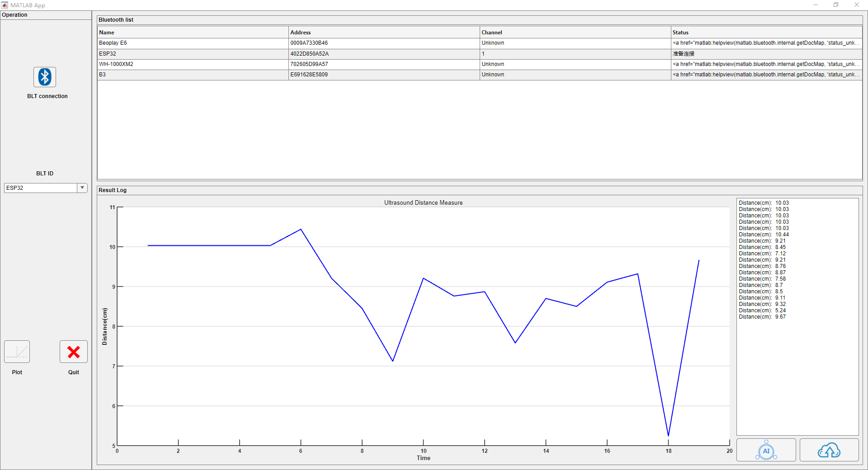Click the ESP32 address 4022D850A52A cell
This screenshot has height=470, width=868.
(x=310, y=54)
